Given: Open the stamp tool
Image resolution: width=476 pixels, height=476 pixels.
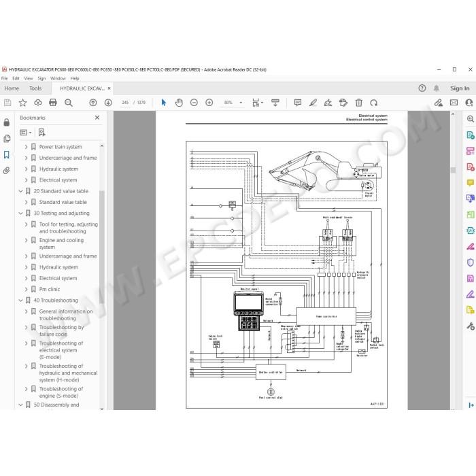Looking at the screenshot, I should (343, 103).
